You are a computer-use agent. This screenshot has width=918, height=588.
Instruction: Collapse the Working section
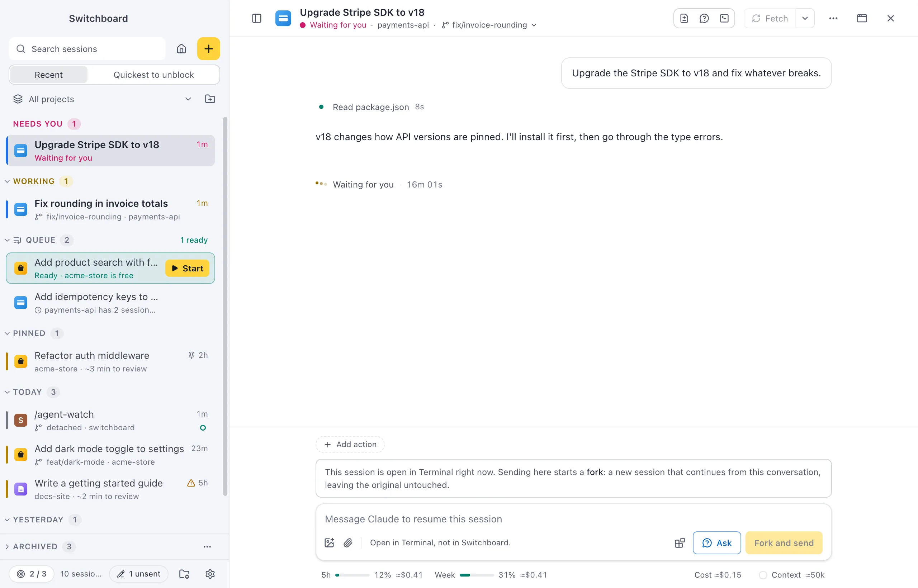pos(7,181)
